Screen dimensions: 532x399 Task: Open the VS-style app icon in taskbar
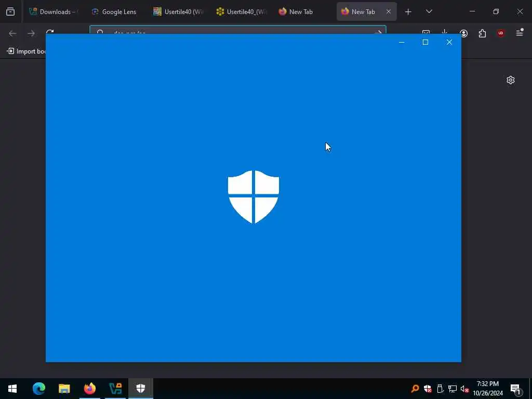point(115,389)
